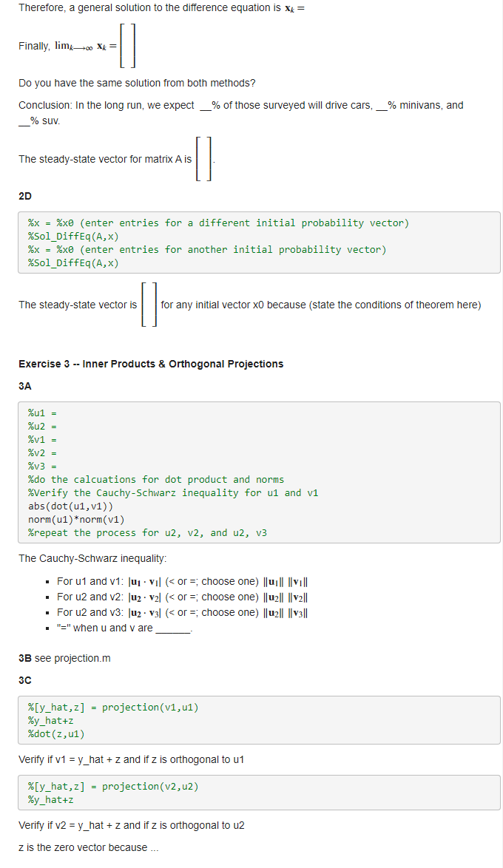
Task: Click the 'For u1 and v1' bullet item
Action: [x=183, y=582]
